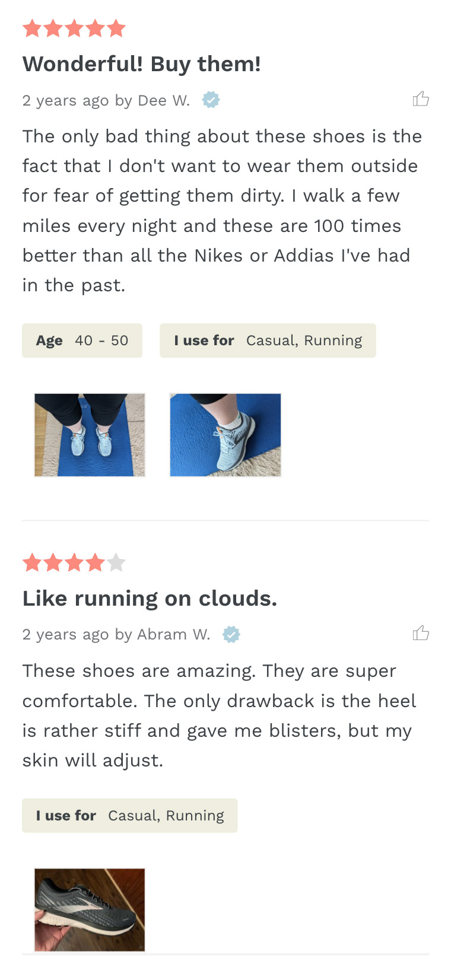Click "I use for Casual, Running" tag under Dee's review
451x980 pixels.
(268, 341)
